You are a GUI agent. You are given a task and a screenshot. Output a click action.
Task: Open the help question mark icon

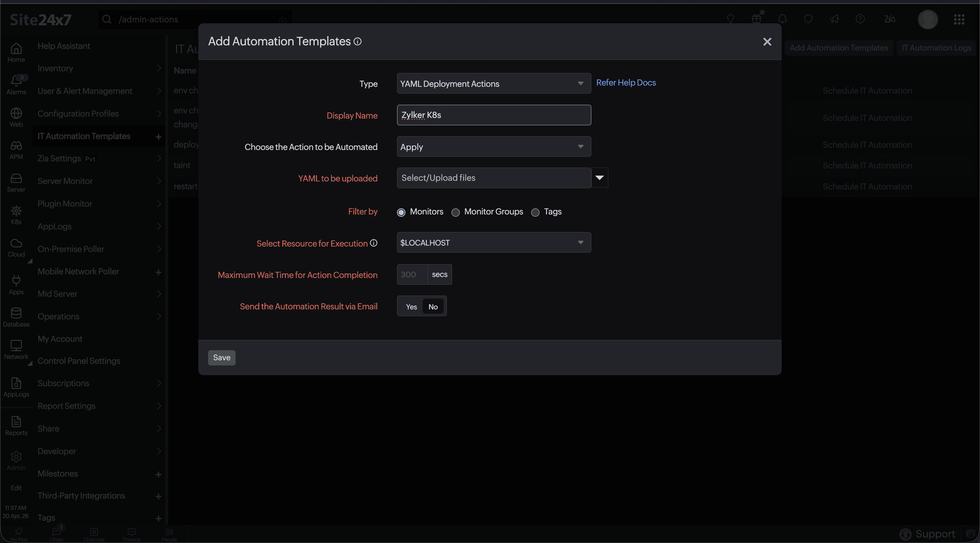point(860,19)
